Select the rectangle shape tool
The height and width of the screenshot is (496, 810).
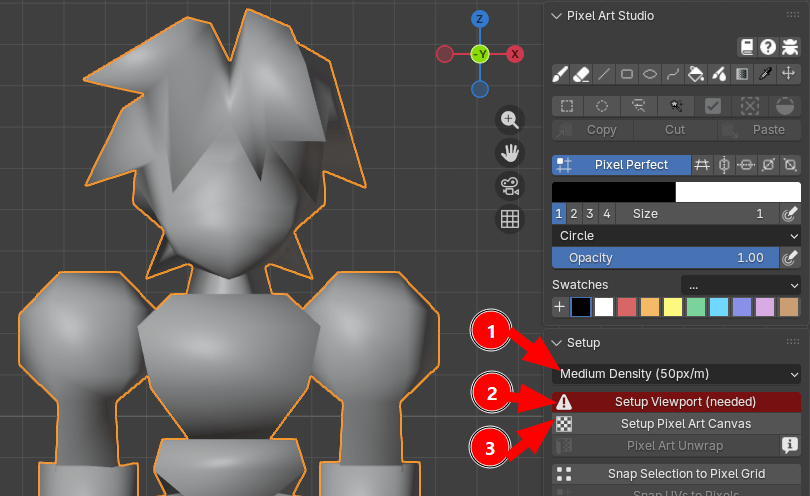(x=627, y=74)
